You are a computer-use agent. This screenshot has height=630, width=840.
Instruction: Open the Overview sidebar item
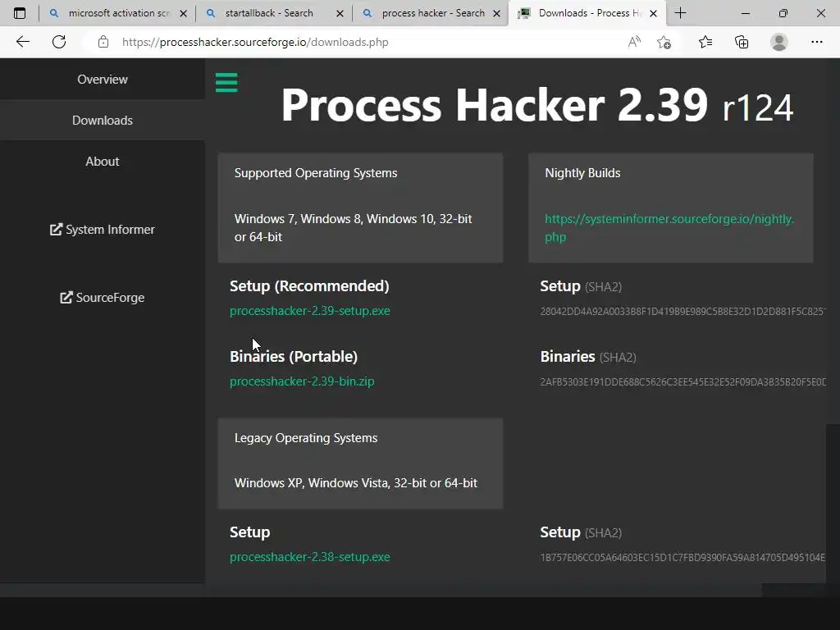click(103, 80)
